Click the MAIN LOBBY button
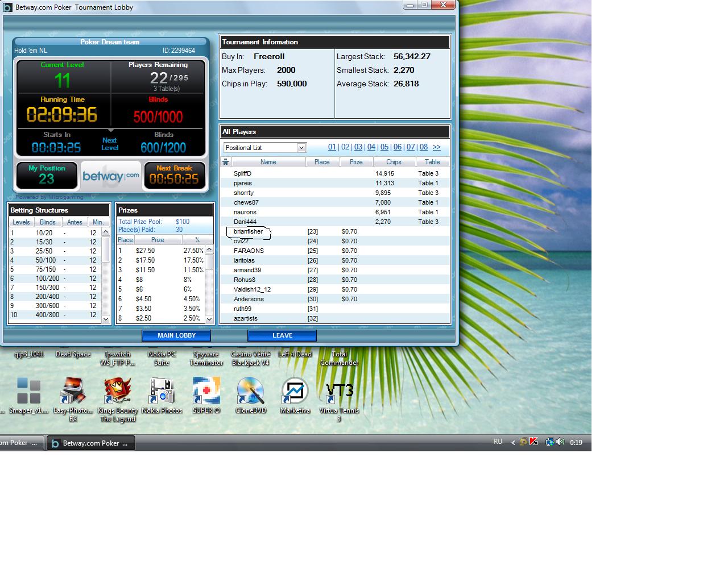 click(x=176, y=335)
